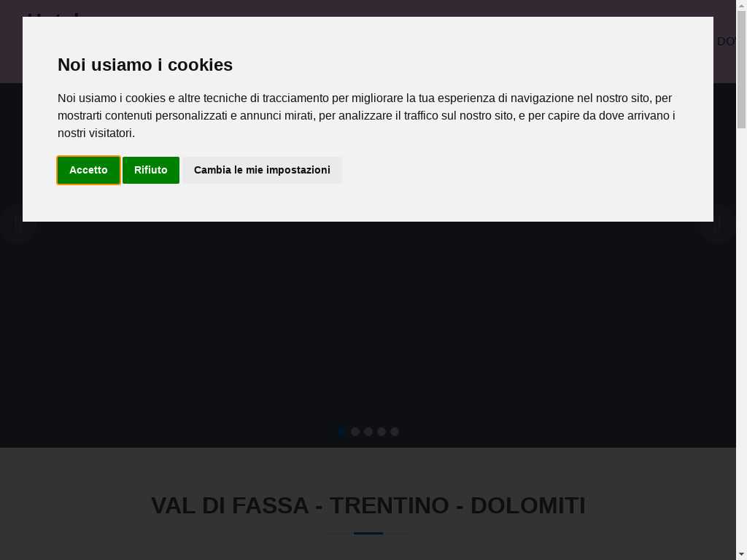Click the Val di Fassa - Trentino - Dolomiti heading
The height and width of the screenshot is (560, 747).
click(368, 505)
